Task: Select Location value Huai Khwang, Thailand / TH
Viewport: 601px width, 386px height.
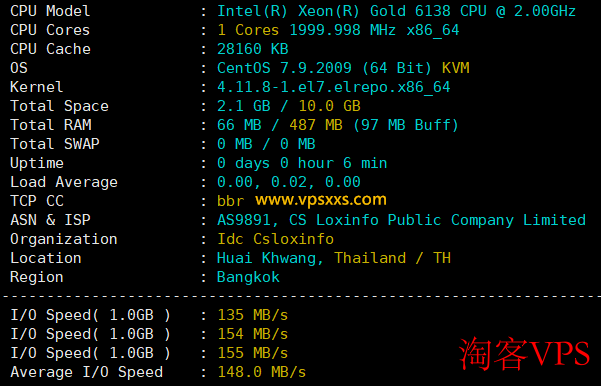Action: point(333,258)
